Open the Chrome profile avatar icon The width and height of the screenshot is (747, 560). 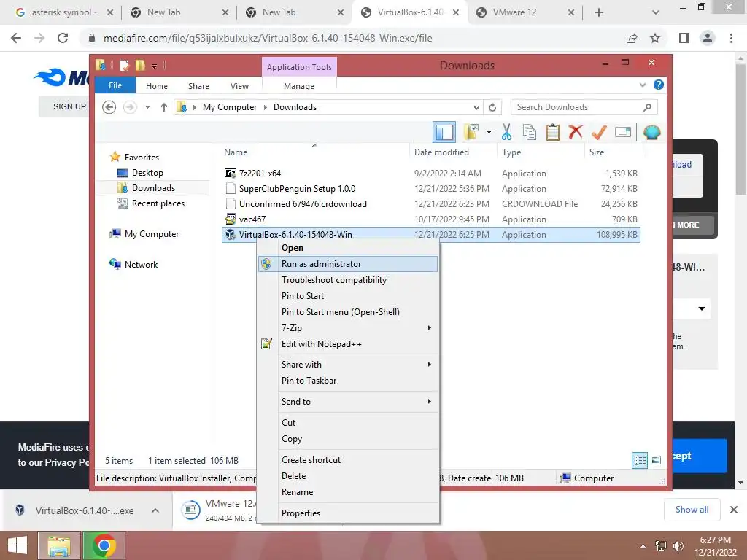tap(708, 38)
